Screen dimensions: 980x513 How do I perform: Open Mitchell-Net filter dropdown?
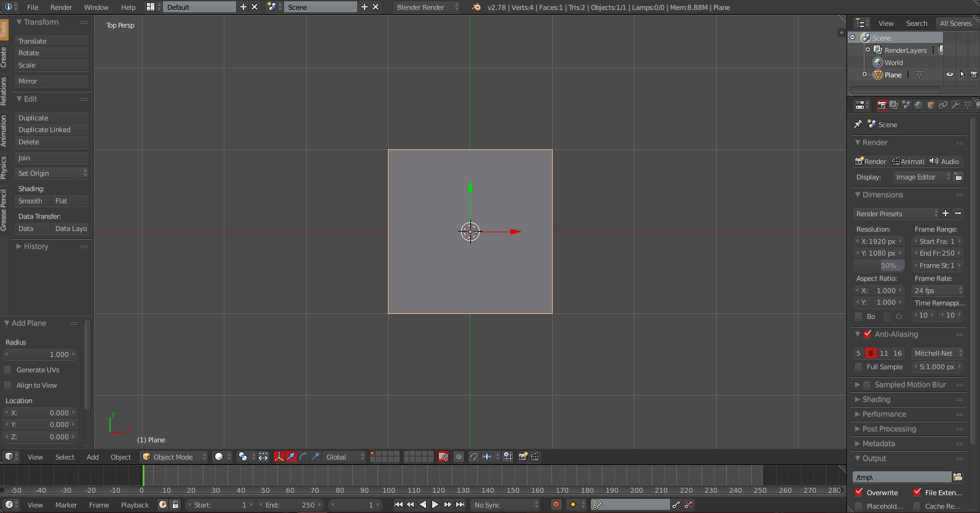pyautogui.click(x=938, y=353)
